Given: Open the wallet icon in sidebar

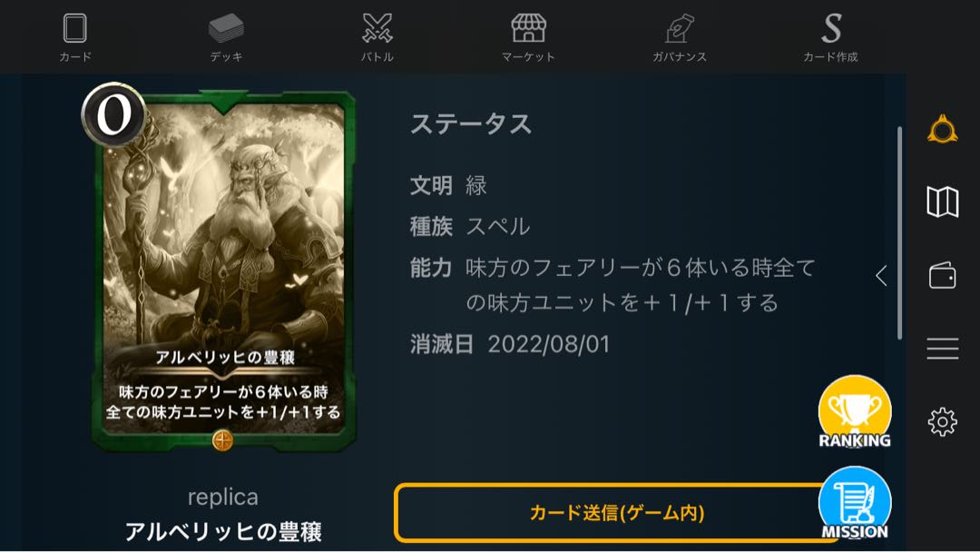Looking at the screenshot, I should click(943, 275).
